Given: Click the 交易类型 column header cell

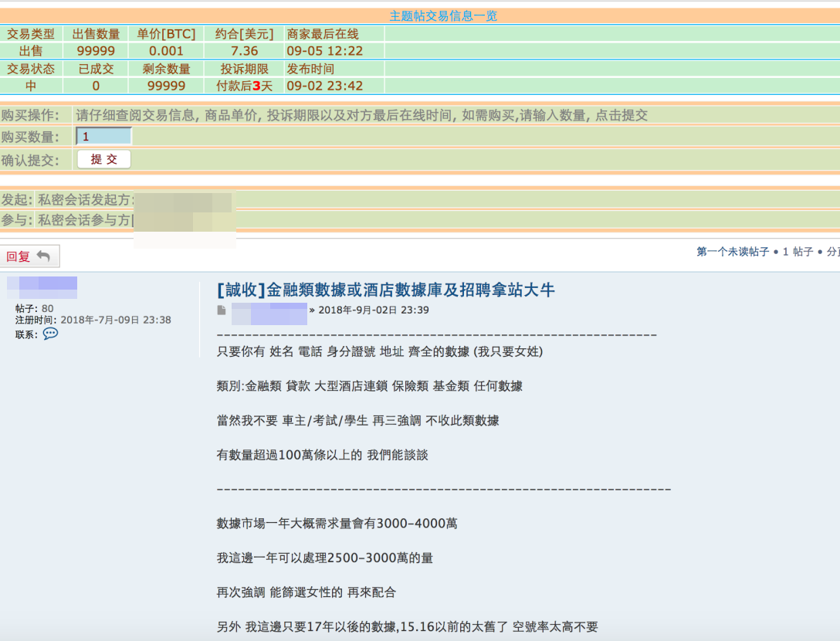Looking at the screenshot, I should tap(31, 34).
